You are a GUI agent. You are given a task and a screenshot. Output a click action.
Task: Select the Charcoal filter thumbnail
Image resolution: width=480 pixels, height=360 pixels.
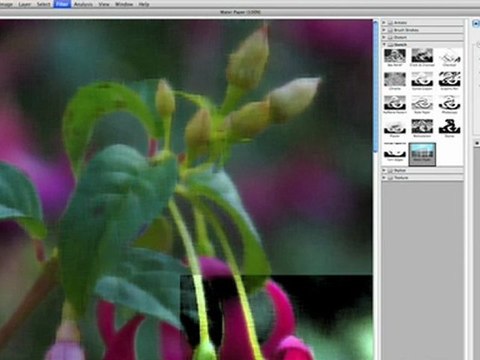tap(449, 56)
